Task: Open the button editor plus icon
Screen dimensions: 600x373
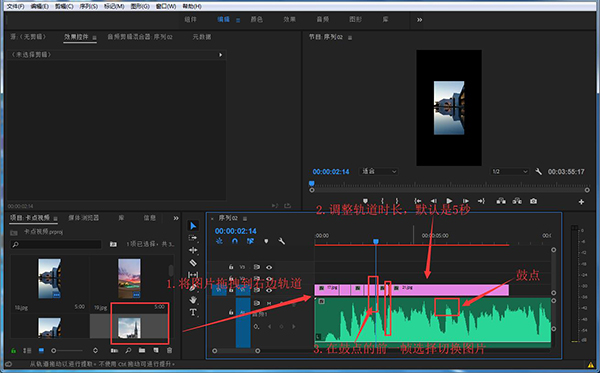Action: [581, 202]
